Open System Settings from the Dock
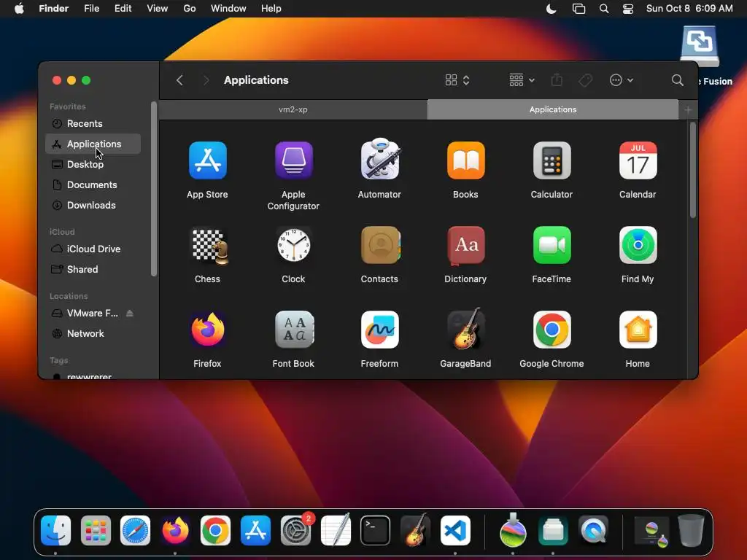Image resolution: width=747 pixels, height=560 pixels. 295,530
